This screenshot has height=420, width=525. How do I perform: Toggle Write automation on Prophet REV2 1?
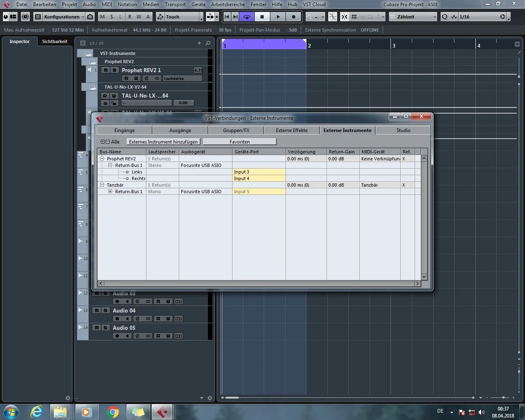pyautogui.click(x=136, y=78)
